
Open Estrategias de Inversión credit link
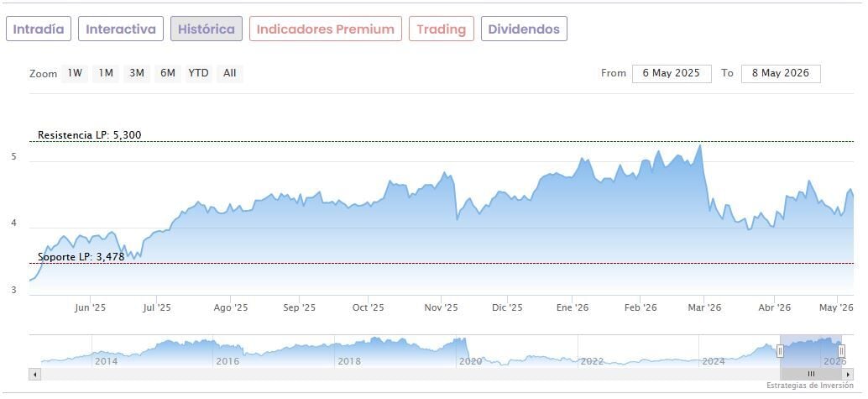coord(810,386)
